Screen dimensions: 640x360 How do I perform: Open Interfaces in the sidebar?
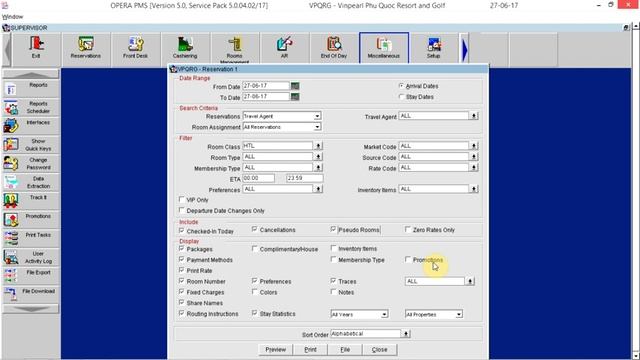31,126
